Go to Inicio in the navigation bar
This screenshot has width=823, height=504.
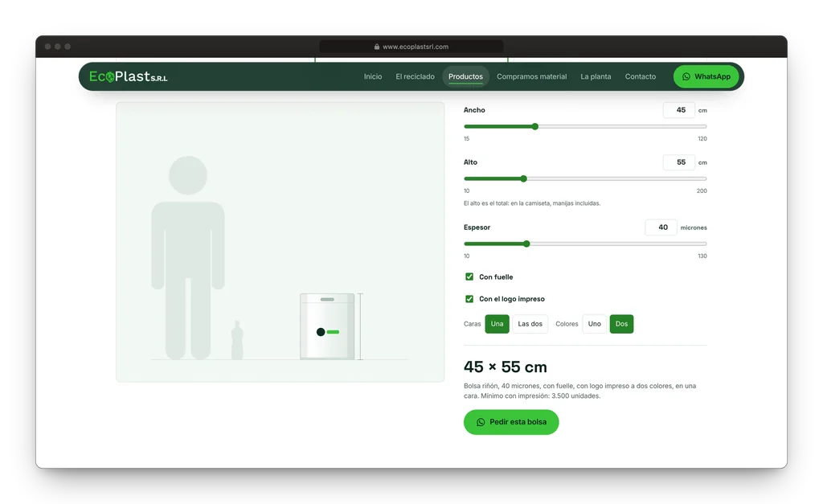(x=373, y=76)
